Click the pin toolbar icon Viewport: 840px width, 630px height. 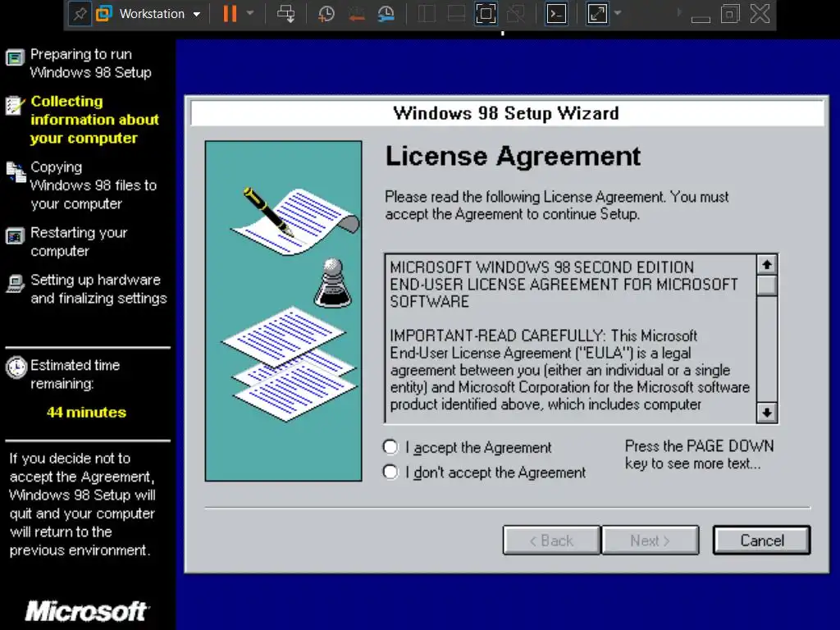tap(80, 14)
